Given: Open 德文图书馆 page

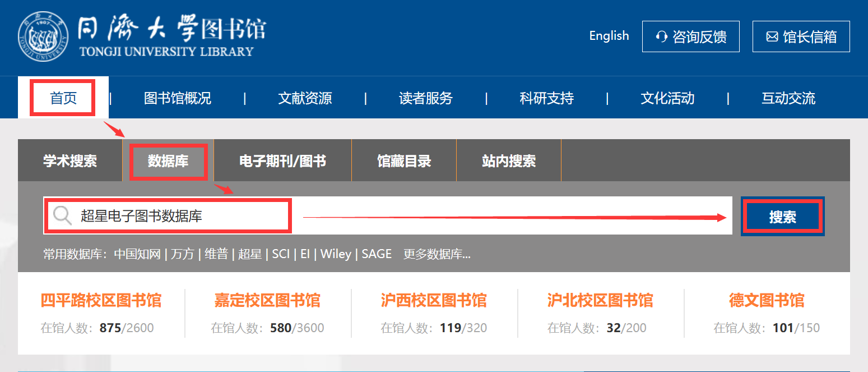Looking at the screenshot, I should 767,300.
